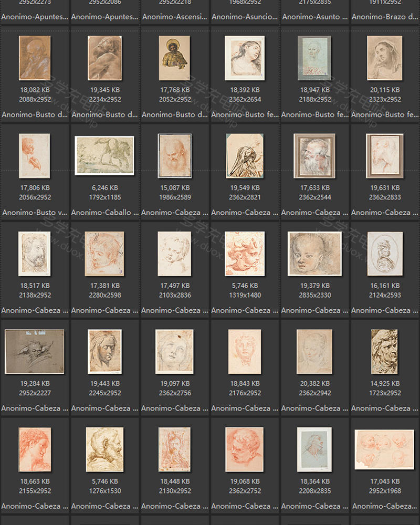Select the 1319x1480 red chalk head thumbnail
The width and height of the screenshot is (420, 525).
click(x=245, y=254)
